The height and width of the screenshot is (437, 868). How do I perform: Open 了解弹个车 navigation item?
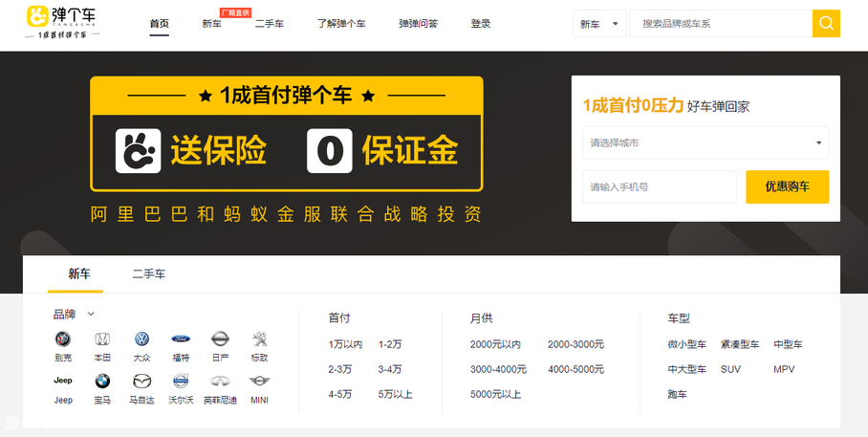341,24
